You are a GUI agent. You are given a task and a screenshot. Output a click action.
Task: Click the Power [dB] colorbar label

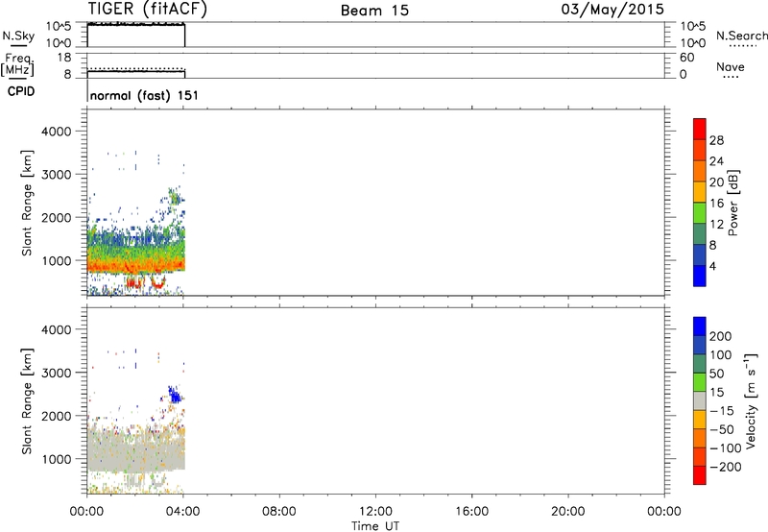[x=732, y=203]
